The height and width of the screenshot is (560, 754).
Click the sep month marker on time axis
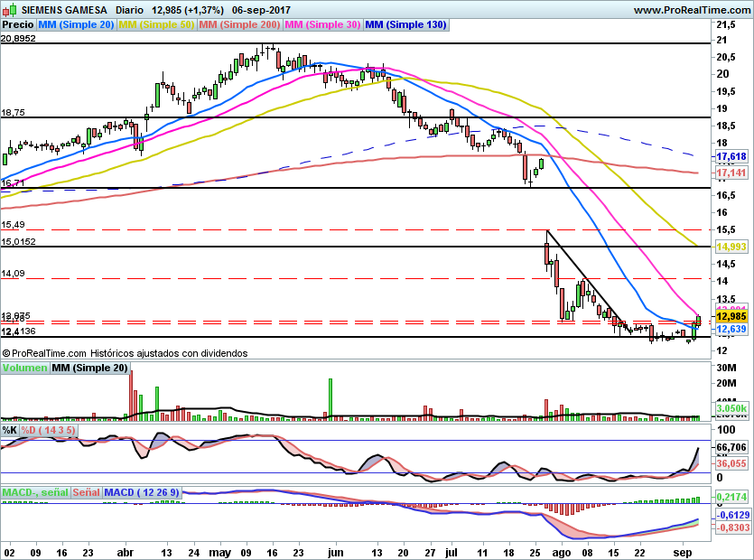coord(682,553)
